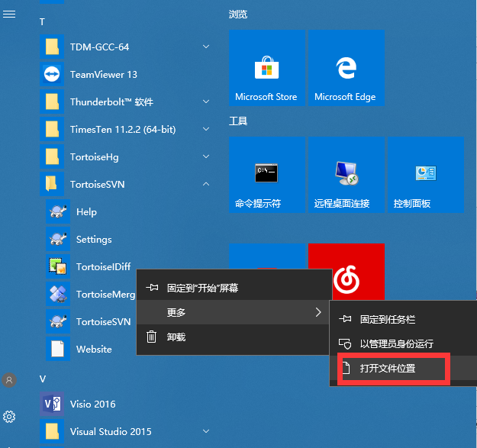This screenshot has width=477, height=448.
Task: Click the open TortoiseSVN folder icon
Action: coord(52,184)
